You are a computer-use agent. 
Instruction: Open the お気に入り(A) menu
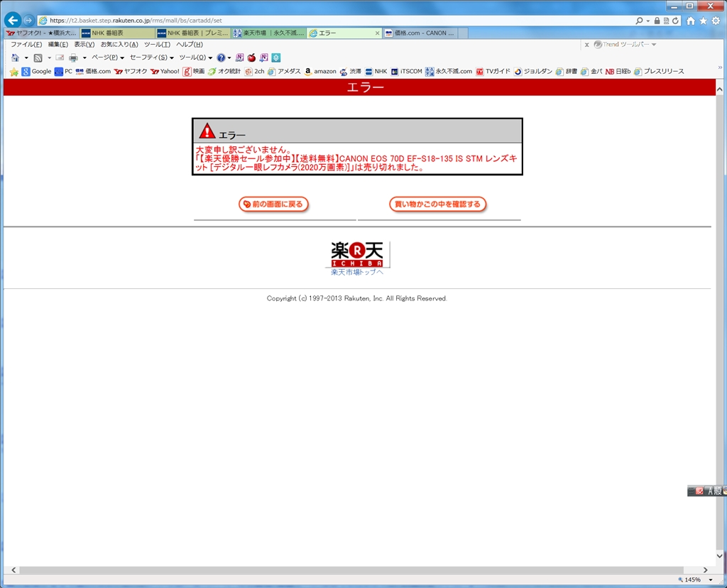(119, 45)
